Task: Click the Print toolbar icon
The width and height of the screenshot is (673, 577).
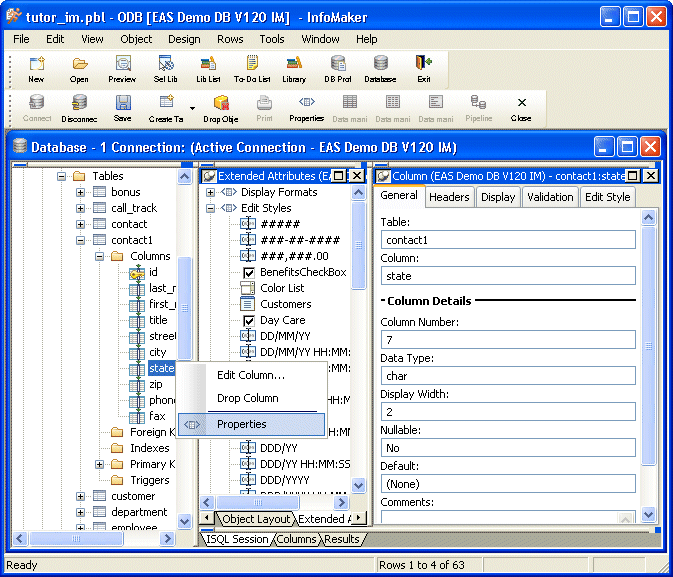Action: pos(264,109)
